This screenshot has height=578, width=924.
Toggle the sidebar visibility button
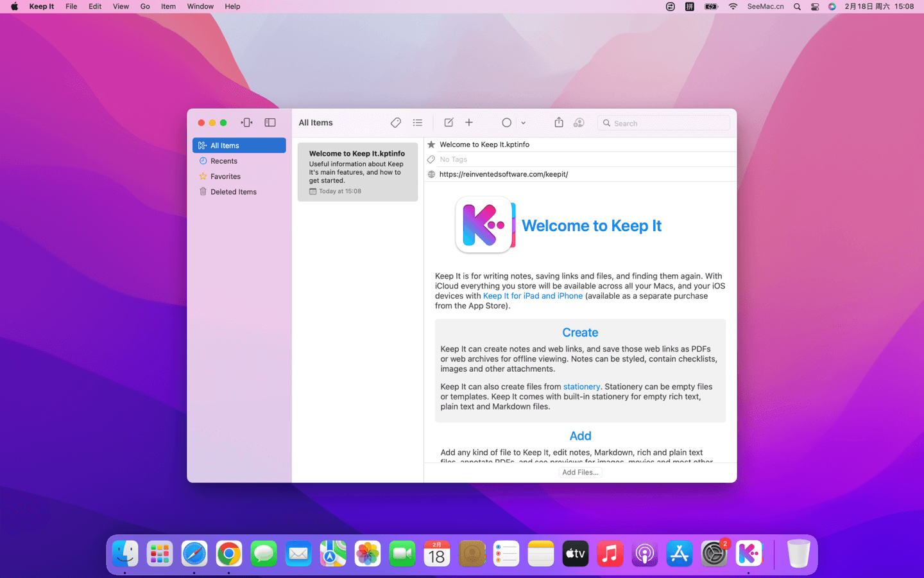270,123
